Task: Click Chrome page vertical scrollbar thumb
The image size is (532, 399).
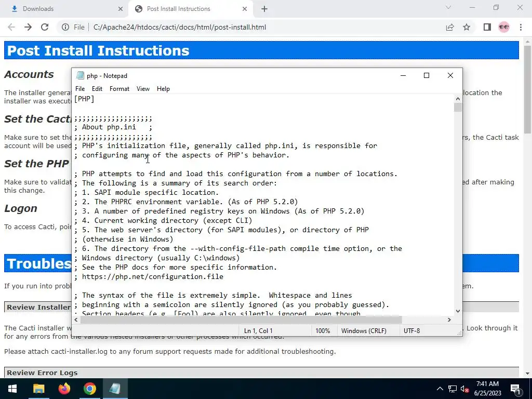Action: 527,89
